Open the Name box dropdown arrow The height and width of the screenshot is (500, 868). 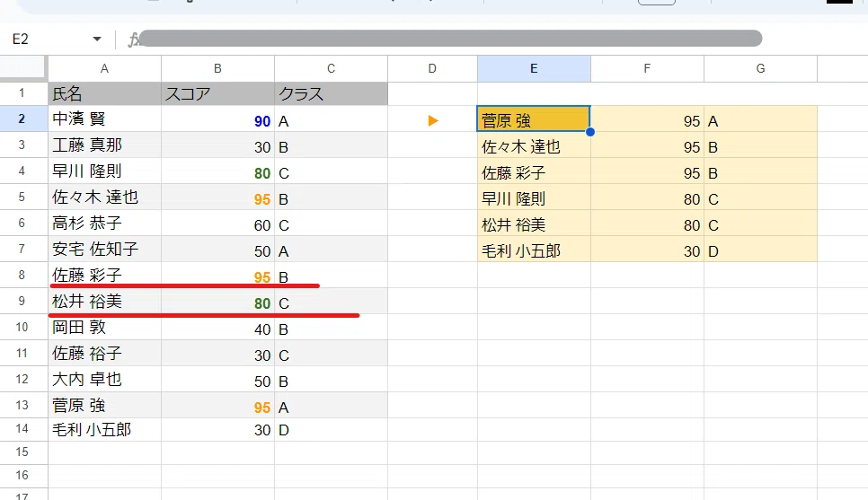(97, 39)
